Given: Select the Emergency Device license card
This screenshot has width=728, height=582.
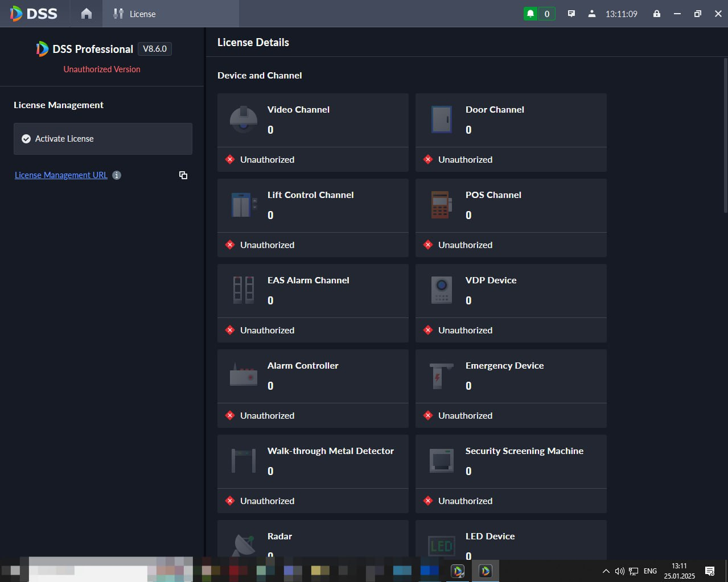Looking at the screenshot, I should click(x=511, y=389).
